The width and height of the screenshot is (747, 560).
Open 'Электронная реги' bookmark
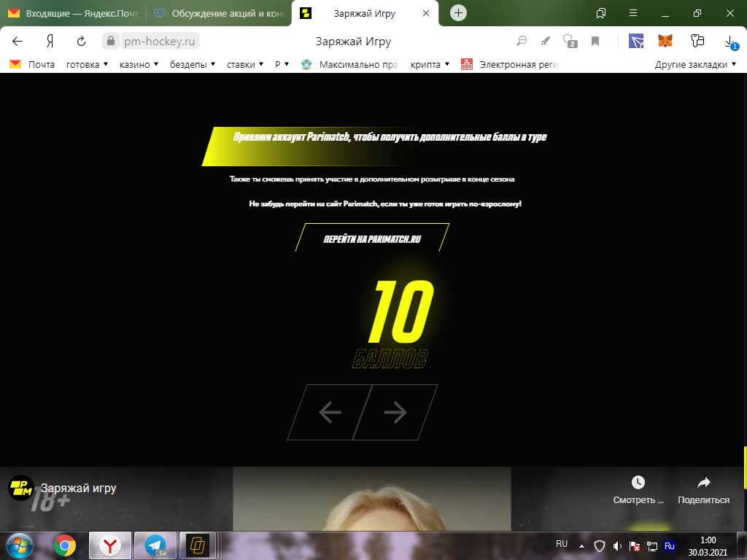[509, 64]
